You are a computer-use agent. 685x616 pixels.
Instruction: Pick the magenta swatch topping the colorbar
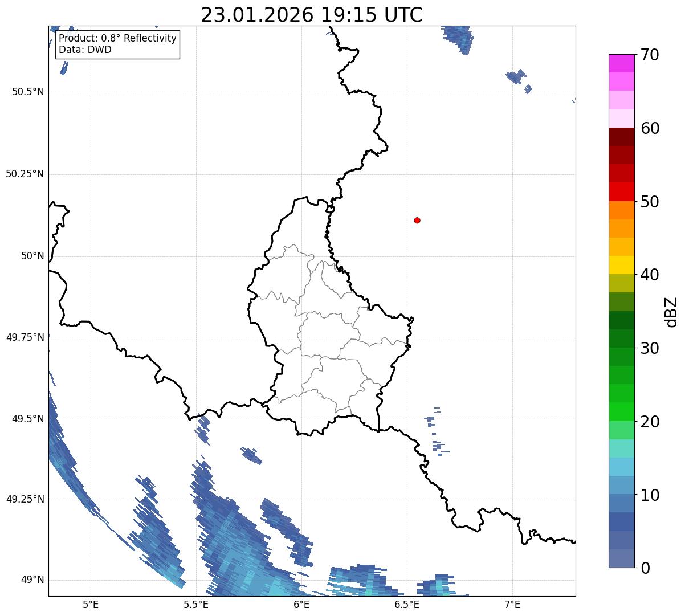click(x=622, y=63)
